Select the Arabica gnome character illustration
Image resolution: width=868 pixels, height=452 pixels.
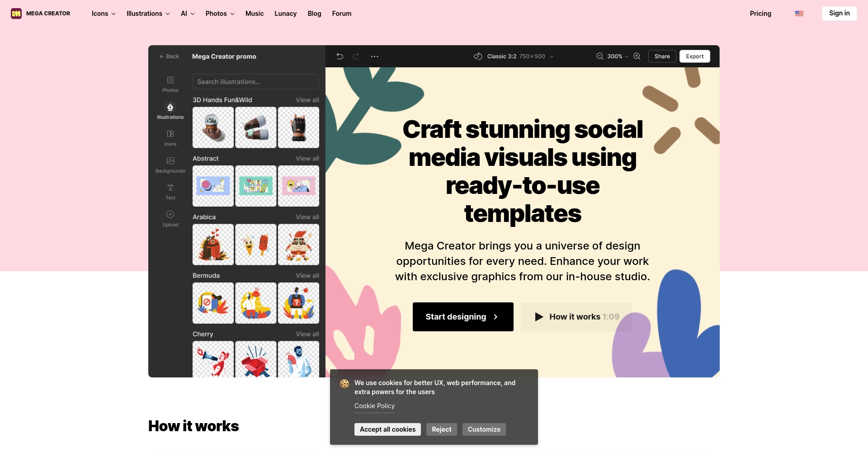[x=298, y=245]
